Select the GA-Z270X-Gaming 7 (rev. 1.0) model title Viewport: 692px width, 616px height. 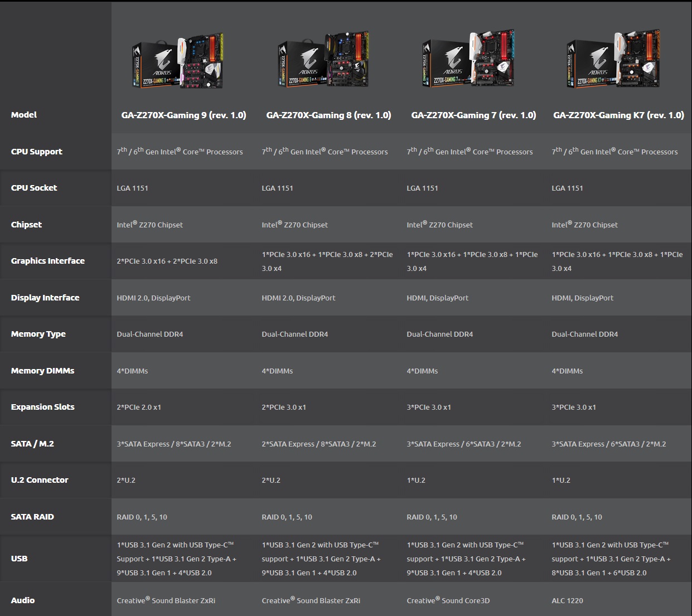tap(473, 115)
